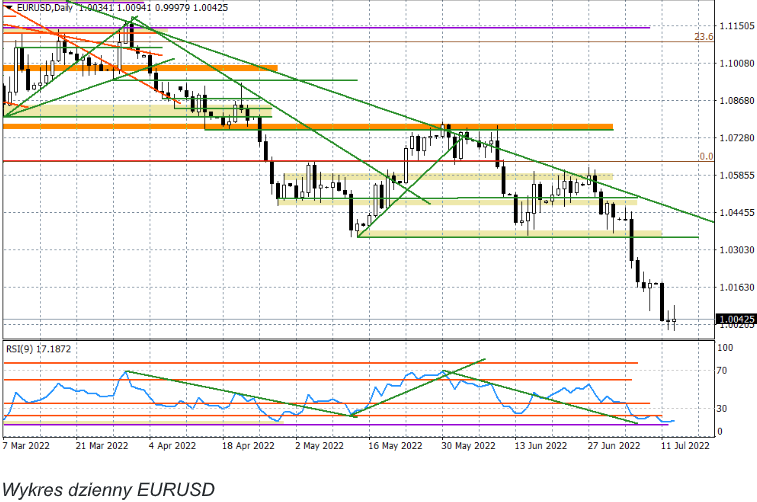Click the 0.0 Fibonacci level label
Screen dimensions: 757x502
tap(704, 156)
